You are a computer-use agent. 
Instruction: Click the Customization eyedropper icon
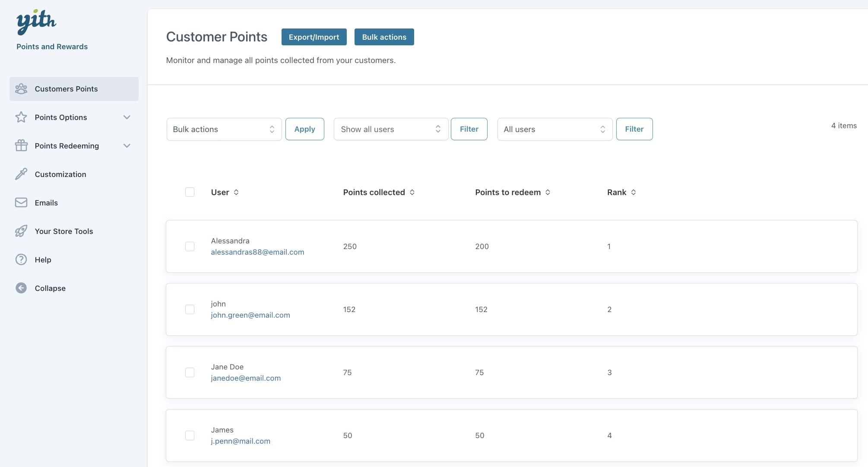[21, 174]
